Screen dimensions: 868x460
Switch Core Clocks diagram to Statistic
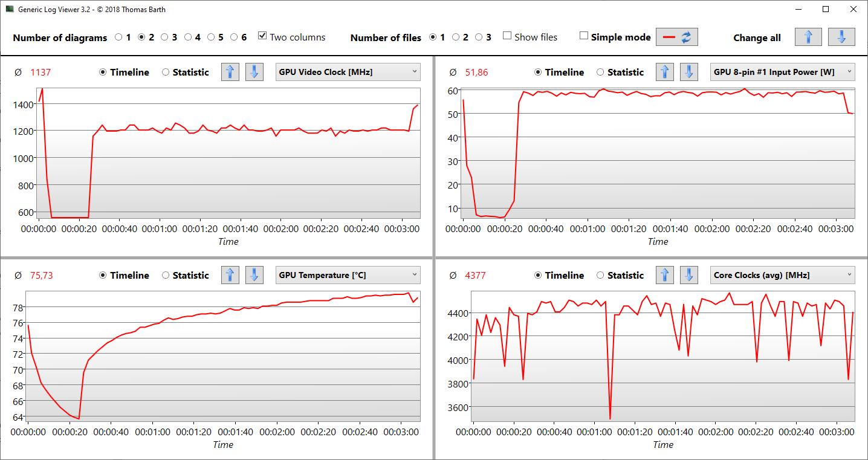(x=600, y=275)
